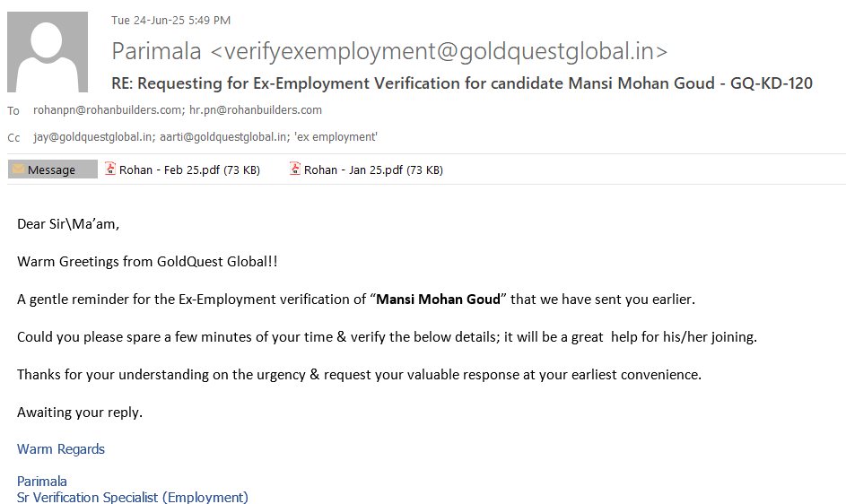This screenshot has height=504, width=846.
Task: Click the email subject line
Action: 461,83
